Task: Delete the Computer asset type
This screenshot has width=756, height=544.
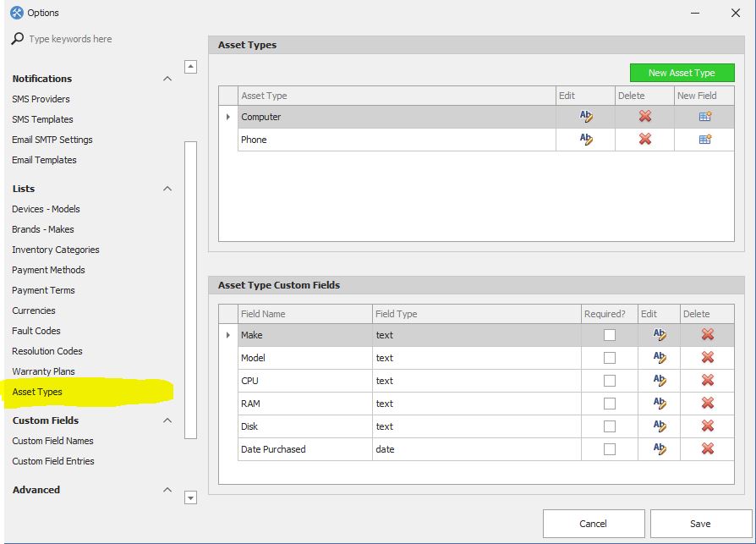Action: (645, 117)
